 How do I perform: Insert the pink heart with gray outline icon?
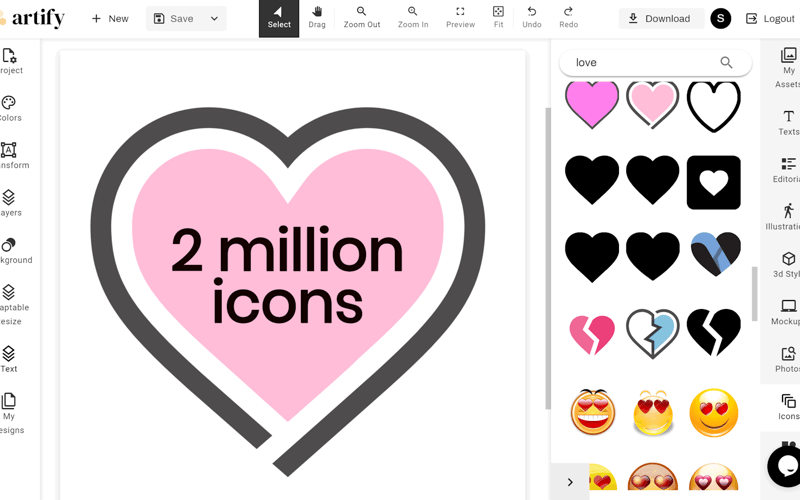click(x=653, y=105)
